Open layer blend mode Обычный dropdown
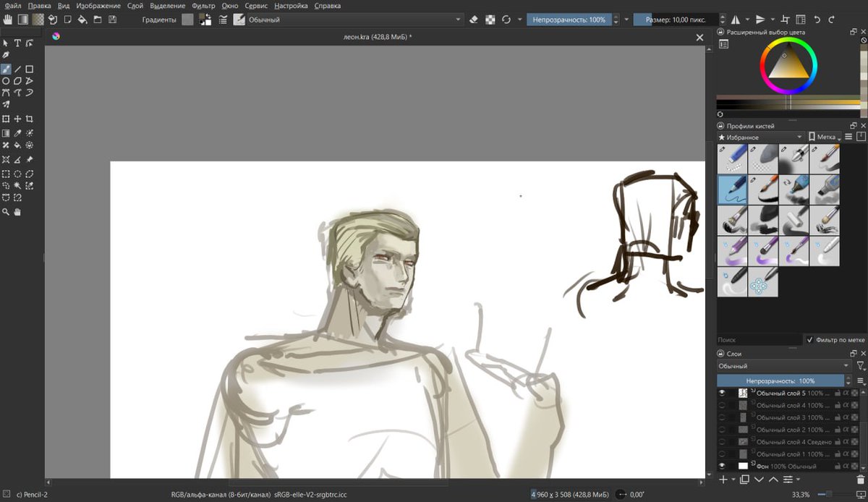Viewport: 868px width, 502px height. click(784, 366)
